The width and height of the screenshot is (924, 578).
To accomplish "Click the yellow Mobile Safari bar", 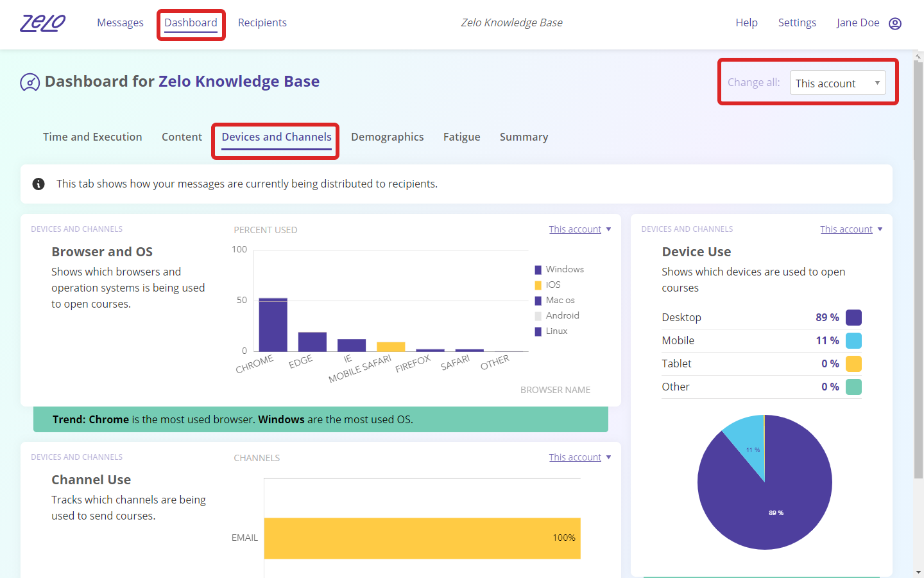I will click(x=391, y=347).
